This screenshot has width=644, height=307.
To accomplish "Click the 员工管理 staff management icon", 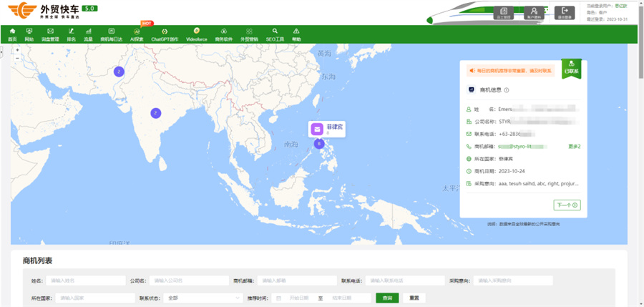I will (x=504, y=12).
